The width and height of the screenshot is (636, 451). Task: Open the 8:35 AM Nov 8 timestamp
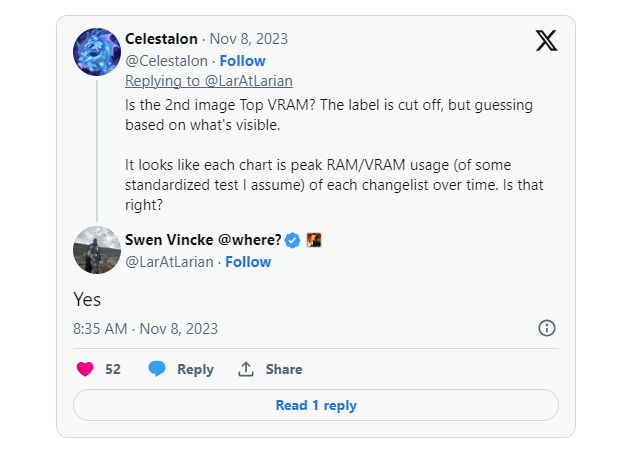[145, 328]
